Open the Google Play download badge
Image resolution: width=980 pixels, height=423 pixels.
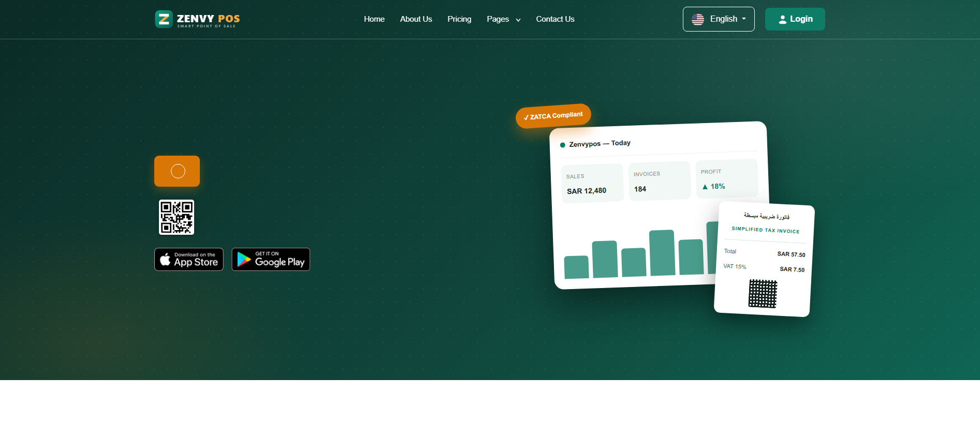click(271, 259)
